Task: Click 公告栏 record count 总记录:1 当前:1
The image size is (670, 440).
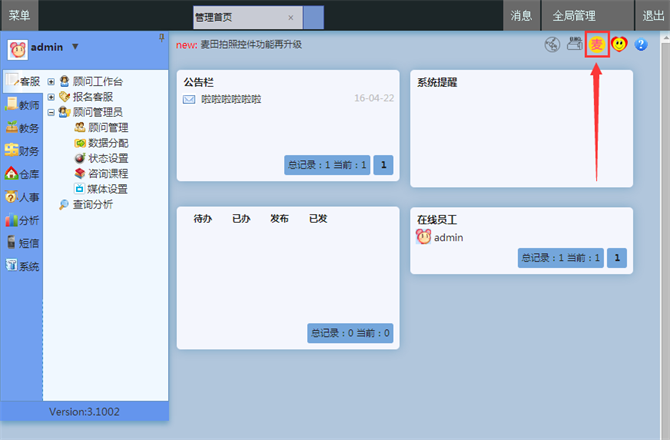Action: pyautogui.click(x=327, y=165)
